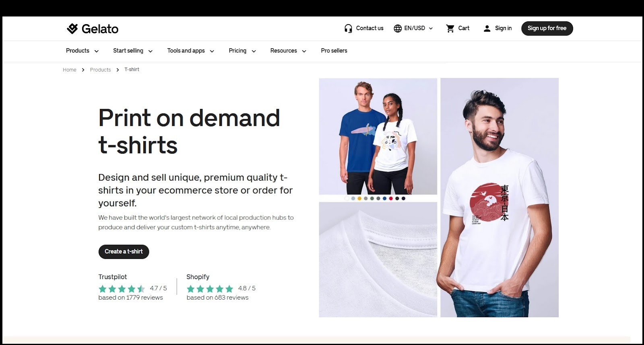Click the headset Contact us icon

click(348, 29)
